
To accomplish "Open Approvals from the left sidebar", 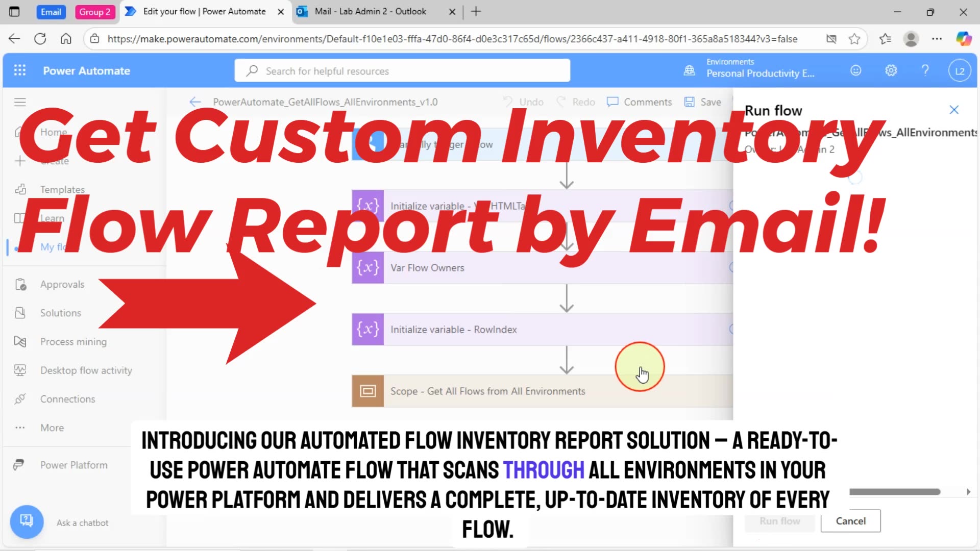I will point(62,284).
